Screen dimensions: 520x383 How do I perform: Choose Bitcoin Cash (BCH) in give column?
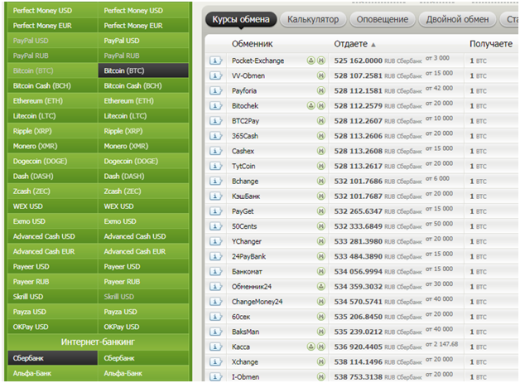pos(52,86)
